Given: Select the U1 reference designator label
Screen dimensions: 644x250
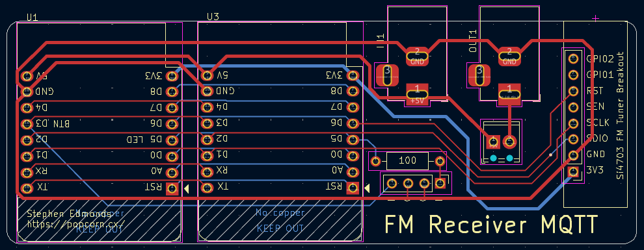Looking at the screenshot, I should coord(33,17).
